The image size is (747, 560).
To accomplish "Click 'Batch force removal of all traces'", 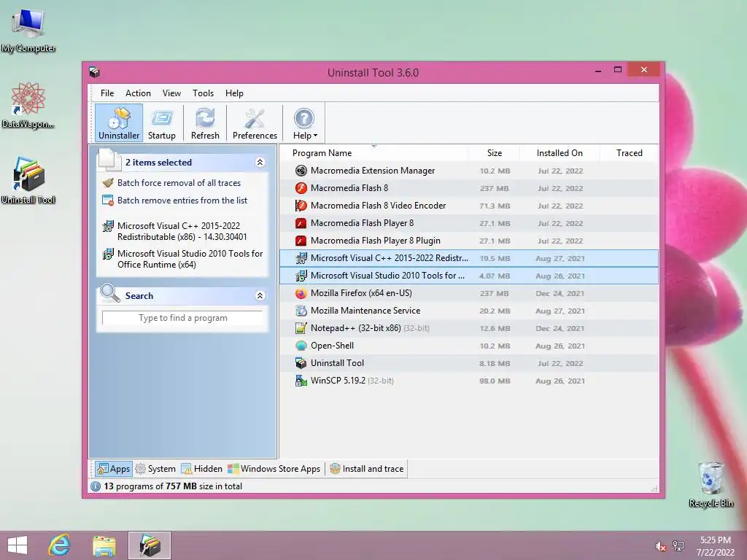I will (179, 183).
